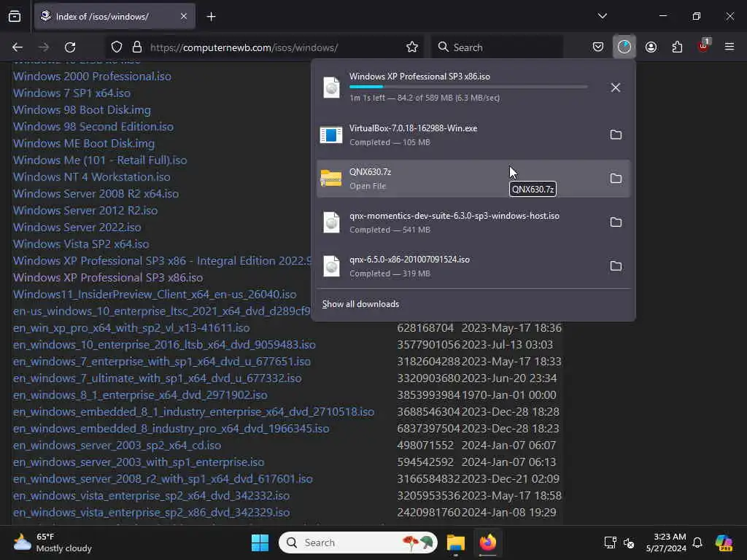This screenshot has height=560, width=747.
Task: Open en_windows_server_2003_sp2_x64_cd.iso link
Action: (117, 446)
